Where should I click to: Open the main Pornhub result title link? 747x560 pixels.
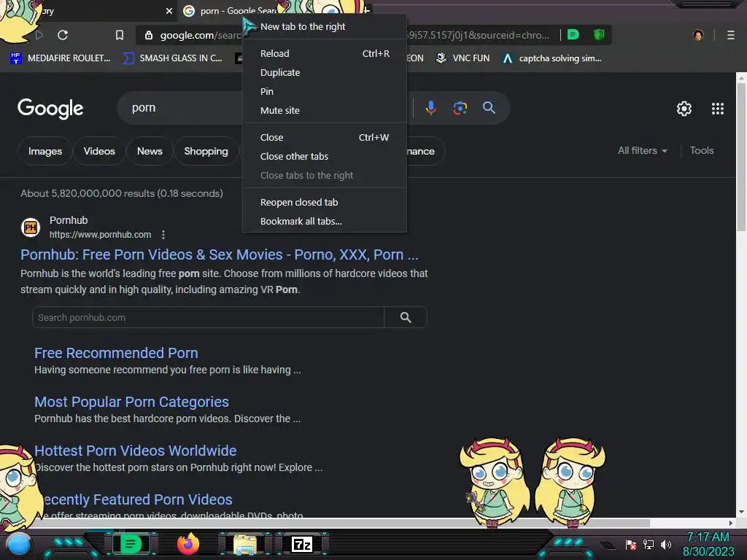pos(219,254)
